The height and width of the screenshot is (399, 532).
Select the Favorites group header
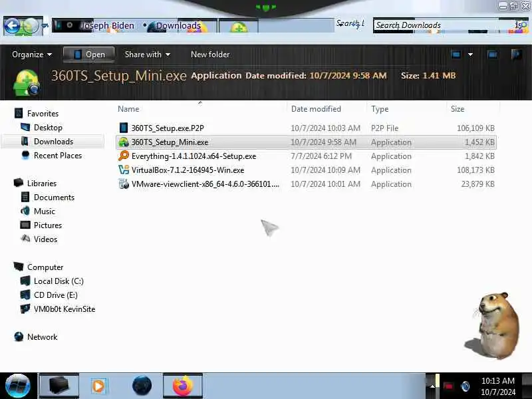(43, 113)
